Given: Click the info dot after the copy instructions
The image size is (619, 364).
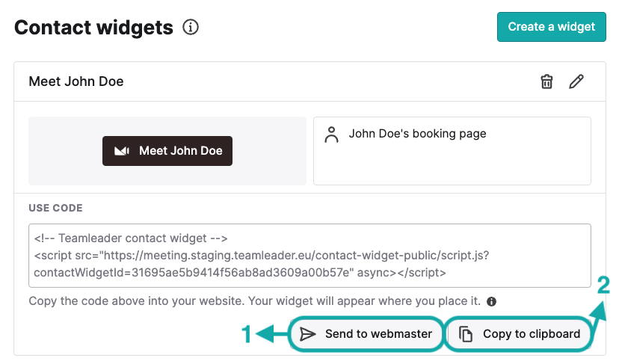Looking at the screenshot, I should click(491, 302).
